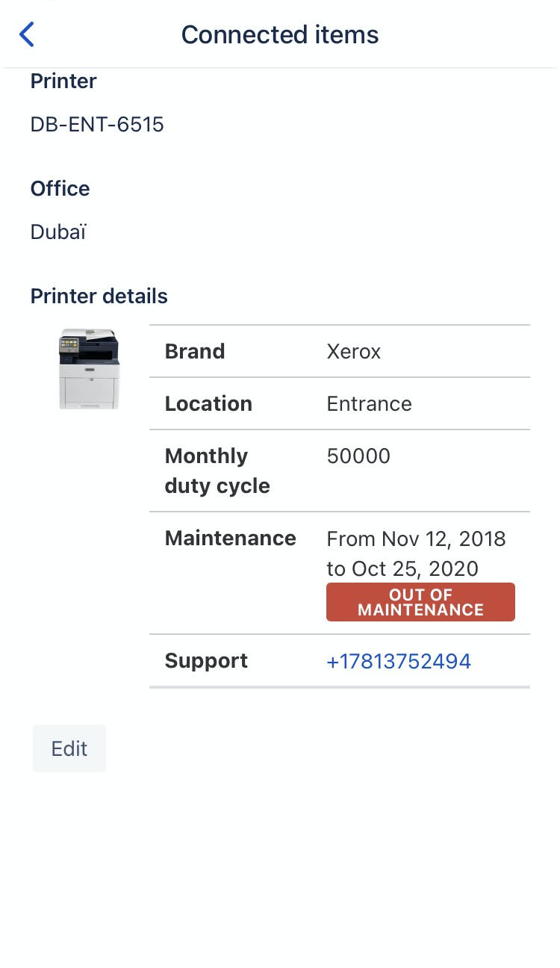Click the Maintenance row label

pos(230,538)
